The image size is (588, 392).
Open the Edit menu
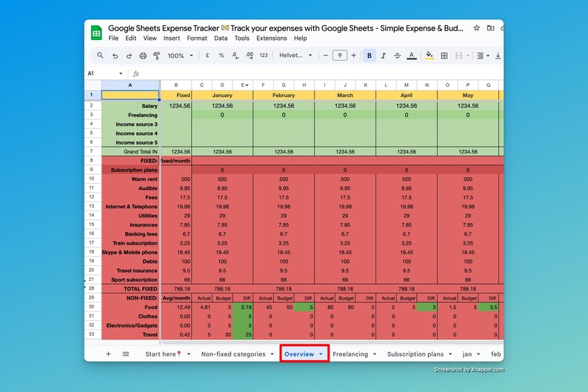130,39
